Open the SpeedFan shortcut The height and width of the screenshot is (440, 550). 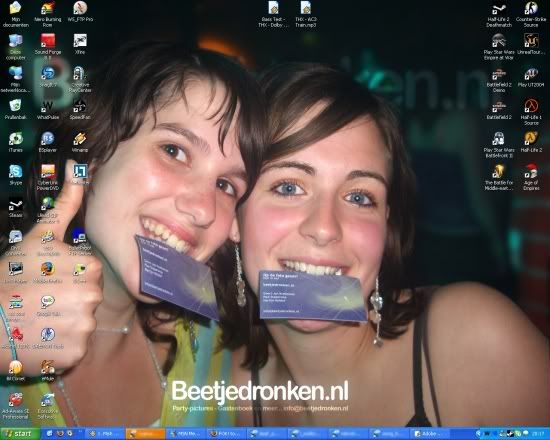pyautogui.click(x=80, y=109)
